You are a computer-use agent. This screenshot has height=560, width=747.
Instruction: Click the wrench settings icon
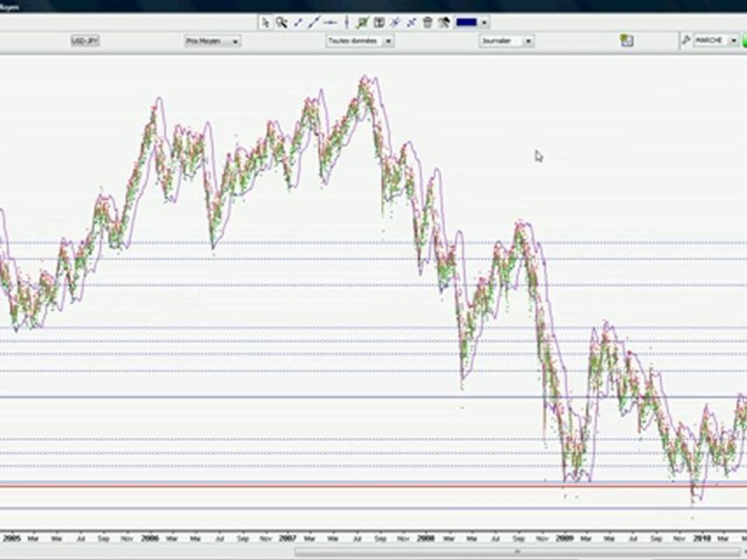click(x=686, y=41)
